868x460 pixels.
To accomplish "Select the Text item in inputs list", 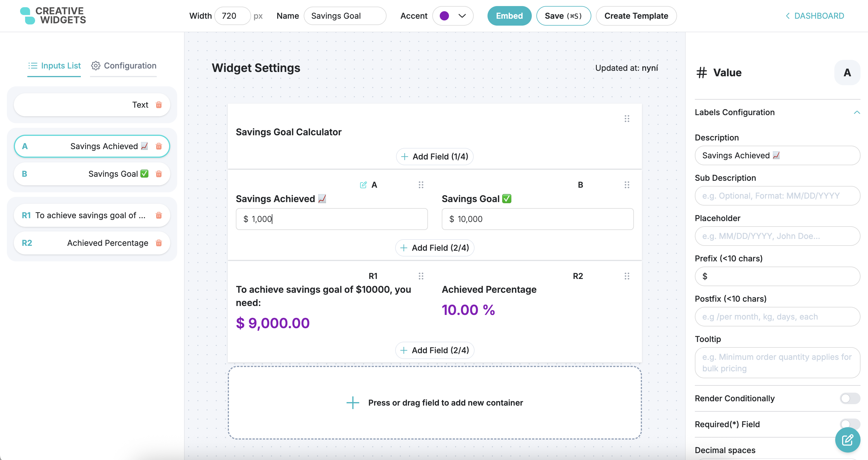I will tap(92, 105).
